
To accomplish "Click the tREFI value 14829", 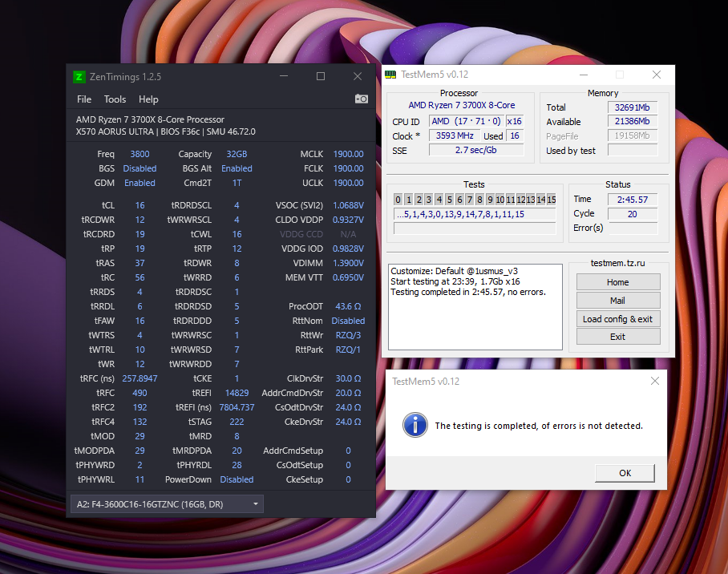I will click(237, 393).
